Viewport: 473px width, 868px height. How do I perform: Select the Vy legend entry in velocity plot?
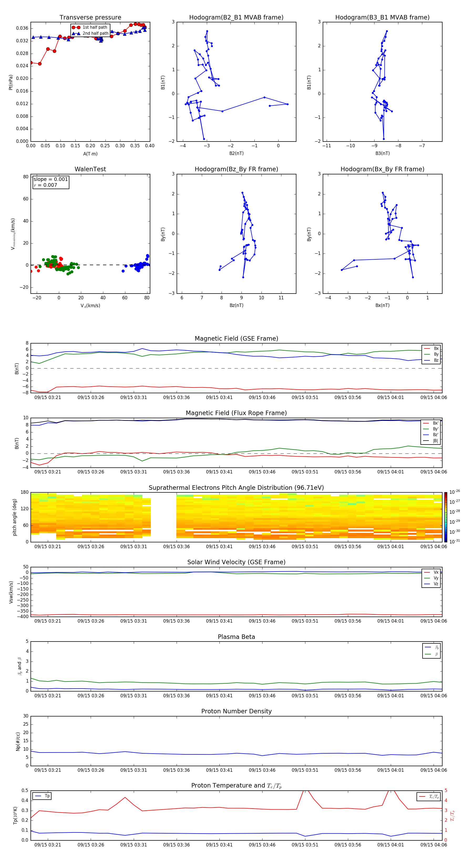tap(431, 578)
